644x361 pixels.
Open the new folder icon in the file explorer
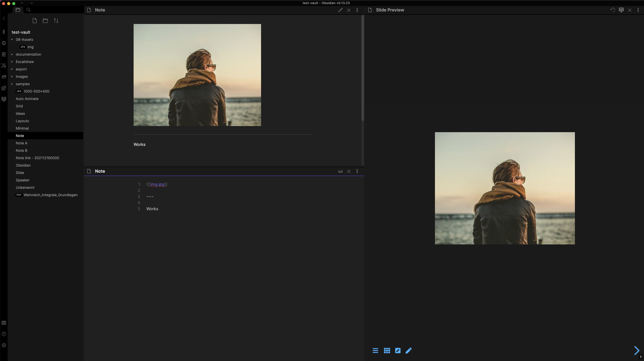(x=45, y=21)
